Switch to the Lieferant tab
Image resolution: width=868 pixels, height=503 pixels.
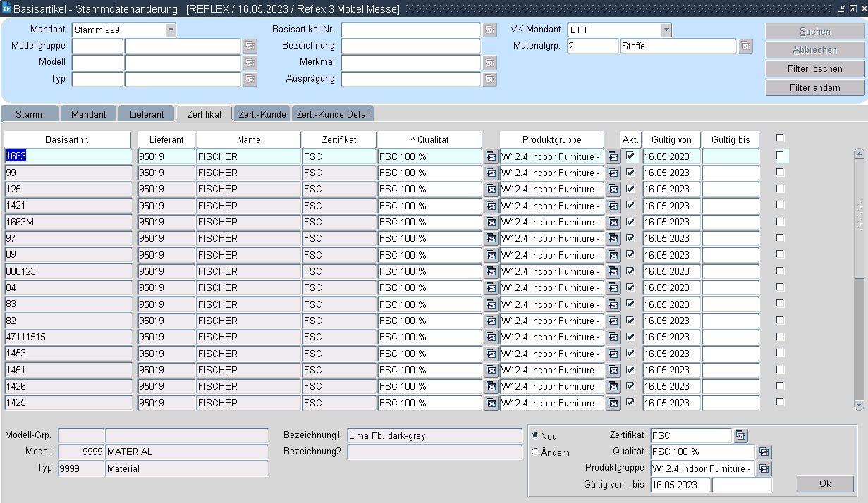(146, 114)
